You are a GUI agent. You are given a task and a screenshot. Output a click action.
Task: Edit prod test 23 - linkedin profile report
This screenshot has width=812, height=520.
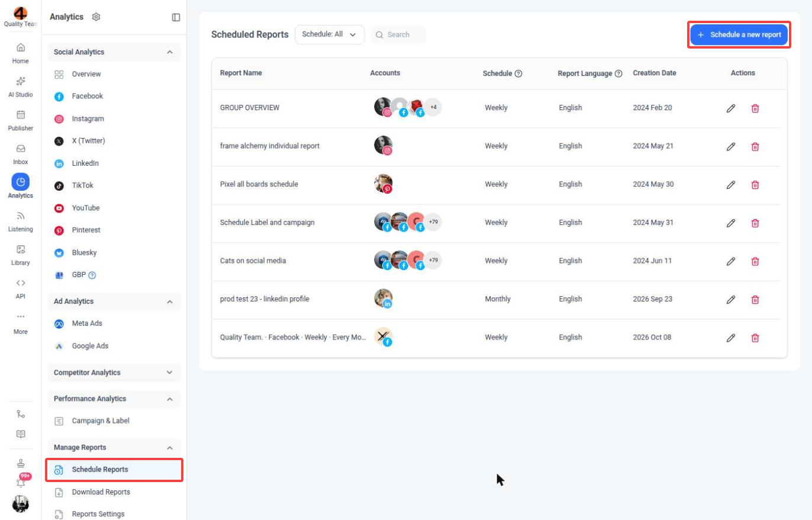click(731, 300)
